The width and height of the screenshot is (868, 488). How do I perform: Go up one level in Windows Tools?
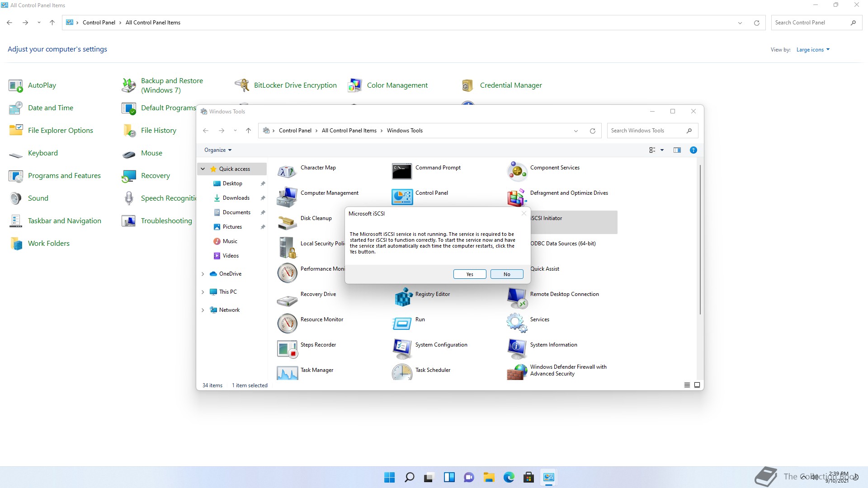[248, 131]
